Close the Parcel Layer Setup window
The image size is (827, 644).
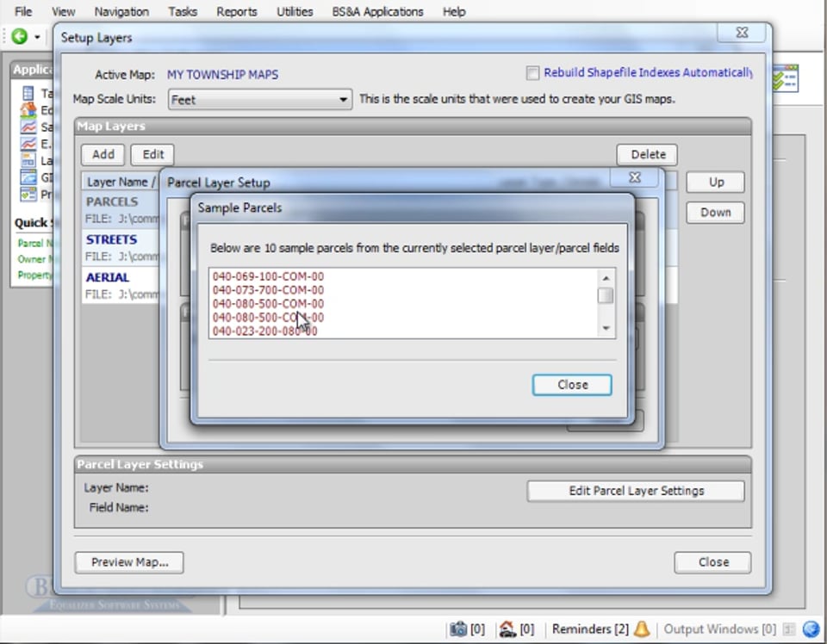point(635,177)
